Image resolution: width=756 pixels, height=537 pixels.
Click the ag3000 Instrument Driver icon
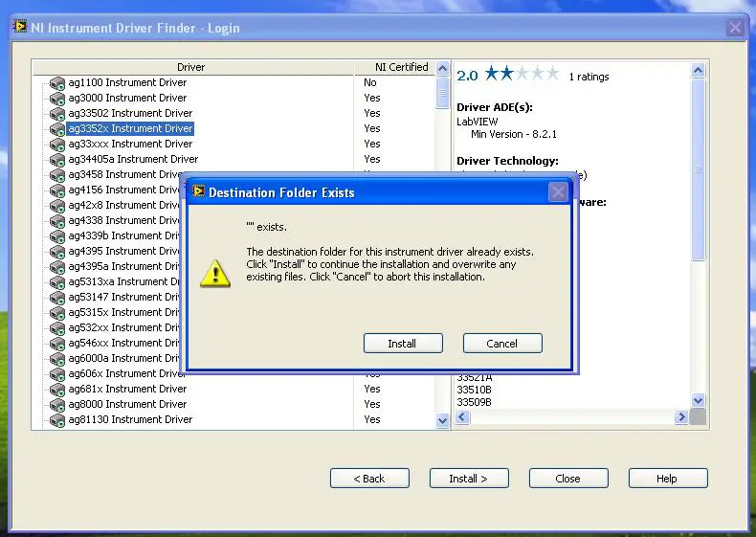pos(57,99)
